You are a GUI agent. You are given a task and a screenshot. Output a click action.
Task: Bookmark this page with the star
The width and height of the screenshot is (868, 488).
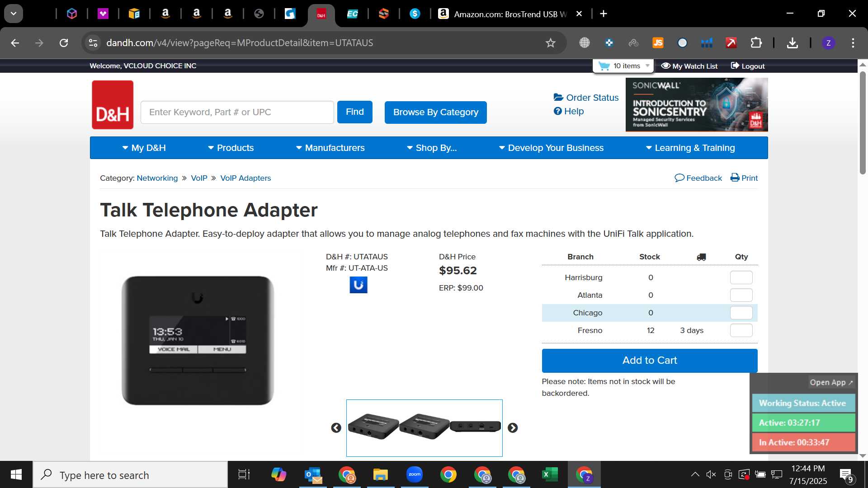click(550, 43)
